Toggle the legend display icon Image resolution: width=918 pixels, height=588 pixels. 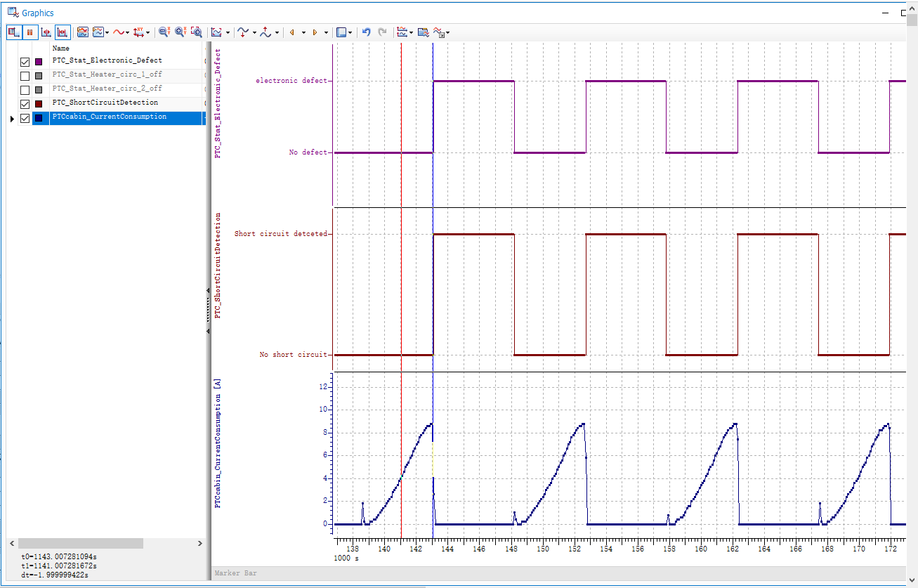click(13, 32)
